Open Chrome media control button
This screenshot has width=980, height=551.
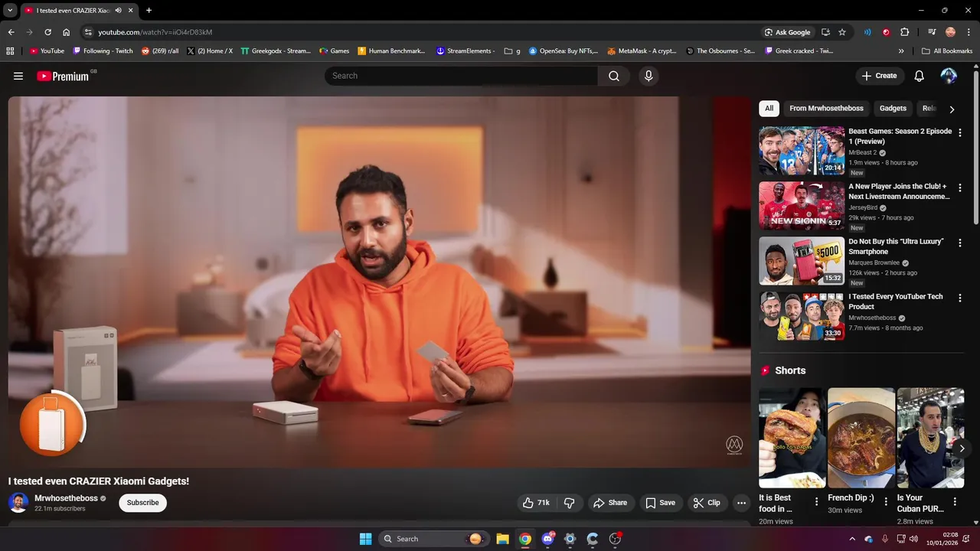tap(932, 32)
